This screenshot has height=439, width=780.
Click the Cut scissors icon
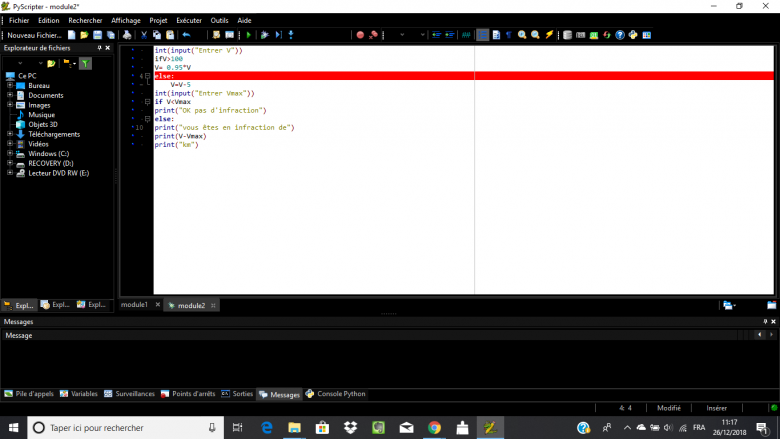coord(143,35)
